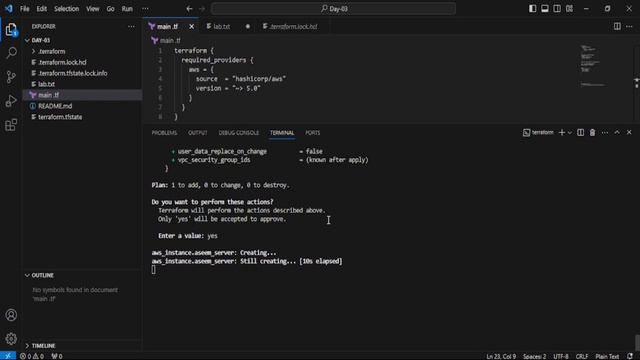
Task: Switch to the Output panel tab
Action: [198, 133]
